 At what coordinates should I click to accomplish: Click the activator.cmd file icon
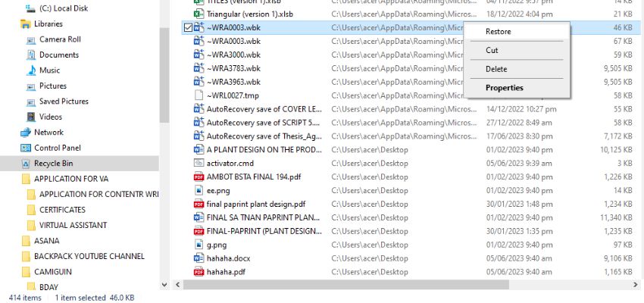coord(199,163)
